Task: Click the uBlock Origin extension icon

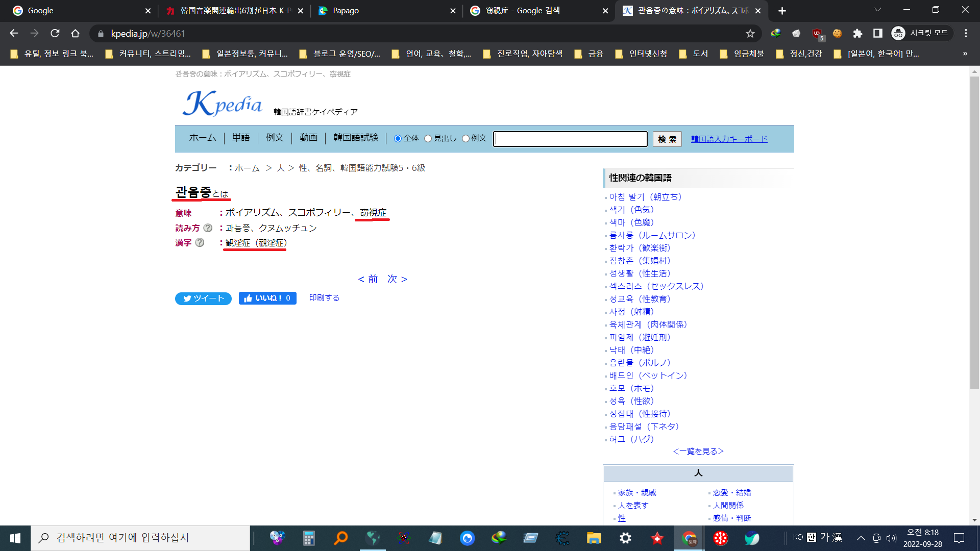Action: 817,34
